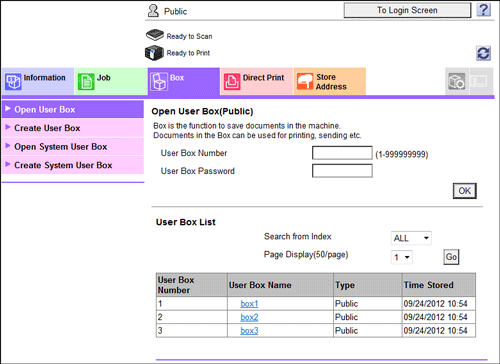Click the Ready to Scan scanner icon
This screenshot has width=500, height=364.
click(x=155, y=35)
